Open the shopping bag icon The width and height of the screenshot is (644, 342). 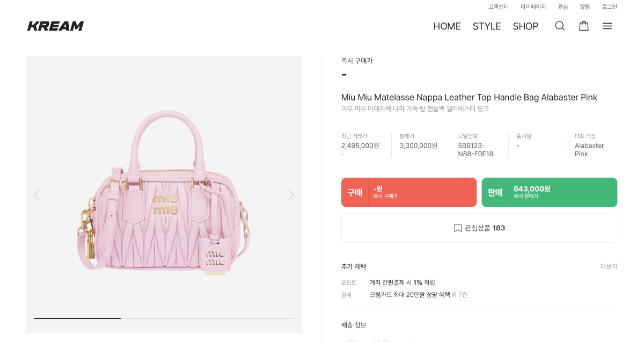(x=584, y=26)
